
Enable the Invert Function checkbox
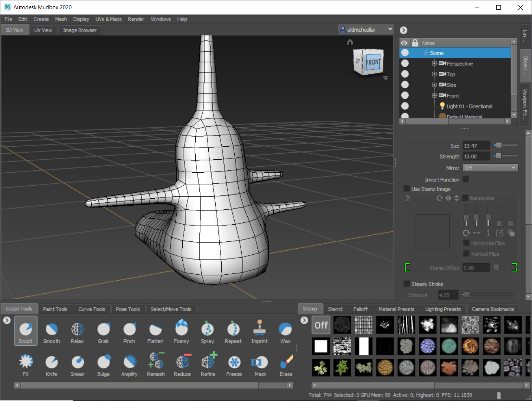pos(466,179)
